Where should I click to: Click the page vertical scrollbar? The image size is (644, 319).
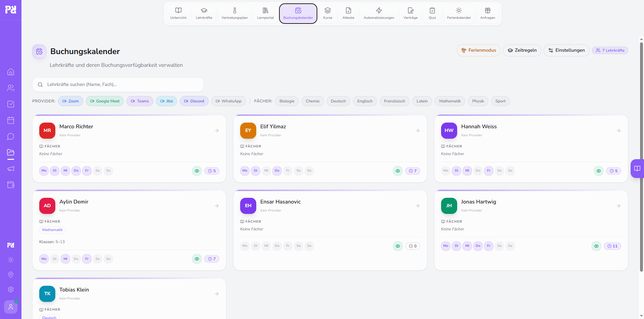(x=641, y=156)
